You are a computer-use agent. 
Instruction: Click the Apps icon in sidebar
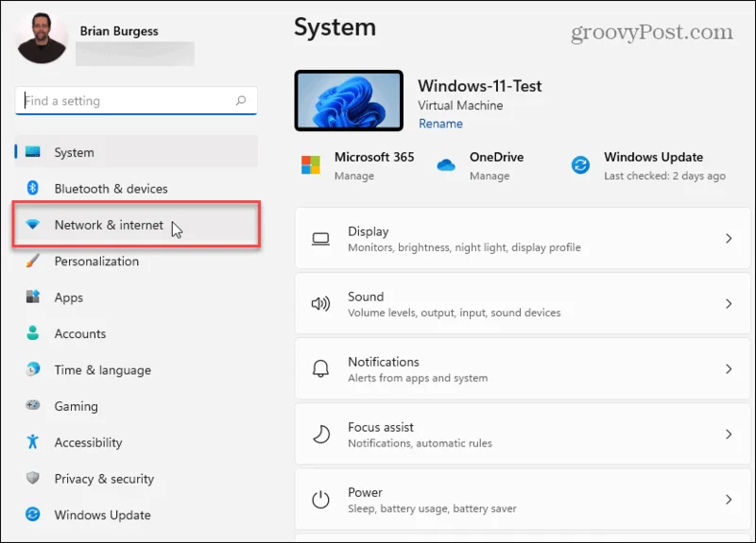[33, 297]
